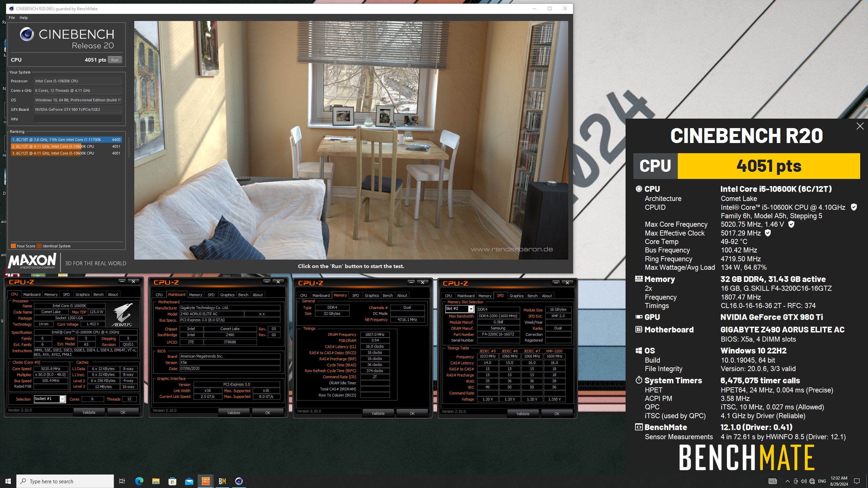Open the notification center icon
Screen dimensions: 868x488
(x=857, y=481)
